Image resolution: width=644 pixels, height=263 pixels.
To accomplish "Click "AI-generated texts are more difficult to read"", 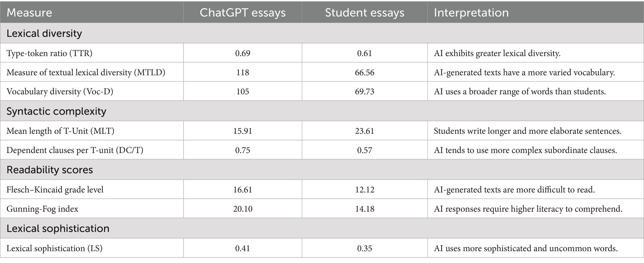I will (514, 190).
